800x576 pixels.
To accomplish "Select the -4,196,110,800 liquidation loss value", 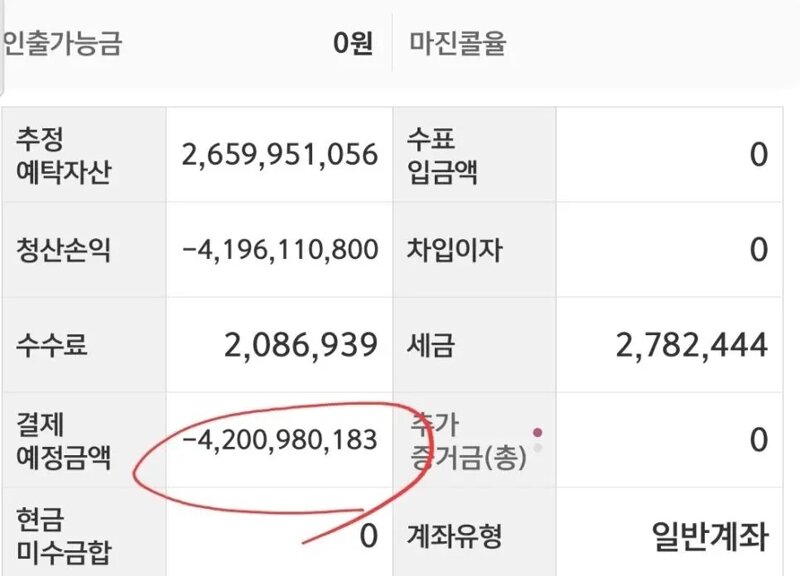I will pos(280,250).
